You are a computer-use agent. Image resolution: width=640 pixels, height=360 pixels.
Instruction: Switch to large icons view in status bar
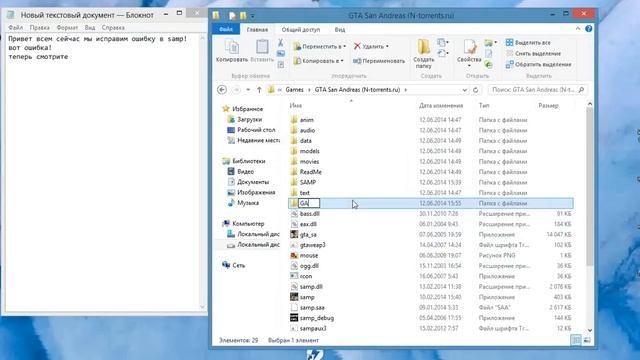587,340
